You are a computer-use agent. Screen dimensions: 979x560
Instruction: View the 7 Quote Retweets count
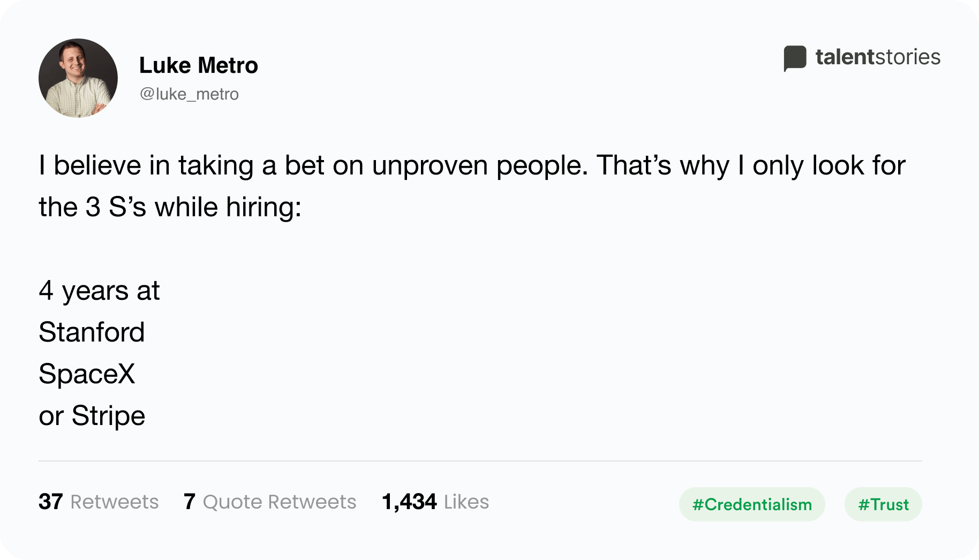click(270, 502)
